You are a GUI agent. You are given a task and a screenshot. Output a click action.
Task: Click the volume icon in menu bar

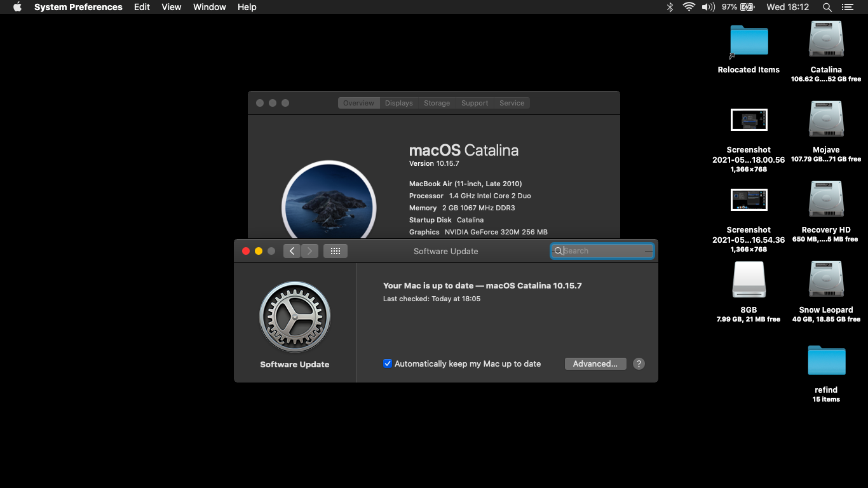708,7
